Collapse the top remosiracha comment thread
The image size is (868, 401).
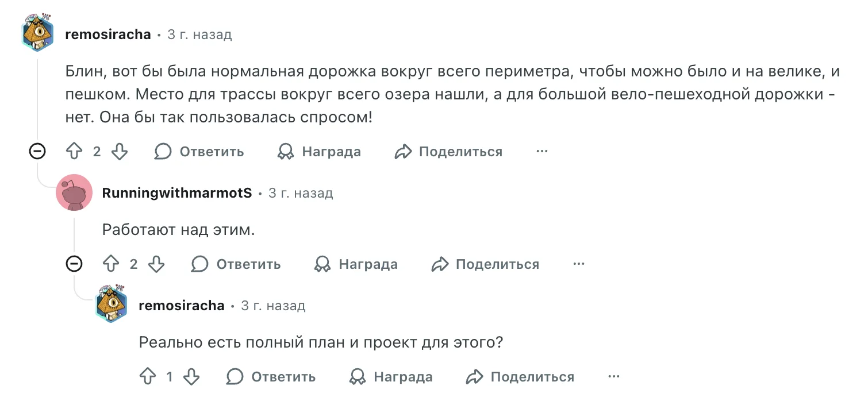click(x=37, y=152)
